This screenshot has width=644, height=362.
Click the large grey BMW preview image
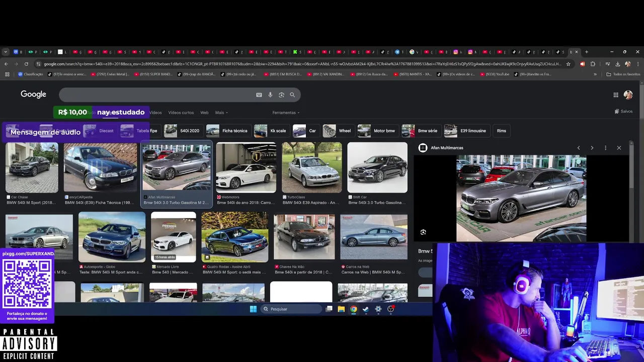(x=521, y=199)
